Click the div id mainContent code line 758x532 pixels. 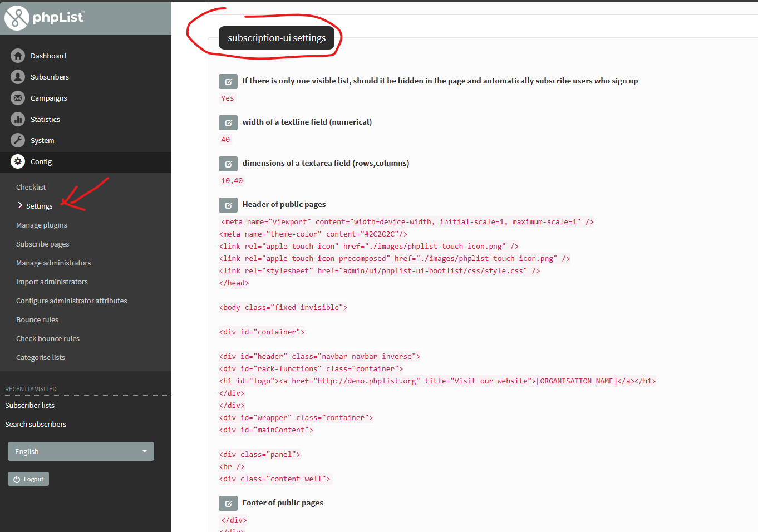click(267, 430)
